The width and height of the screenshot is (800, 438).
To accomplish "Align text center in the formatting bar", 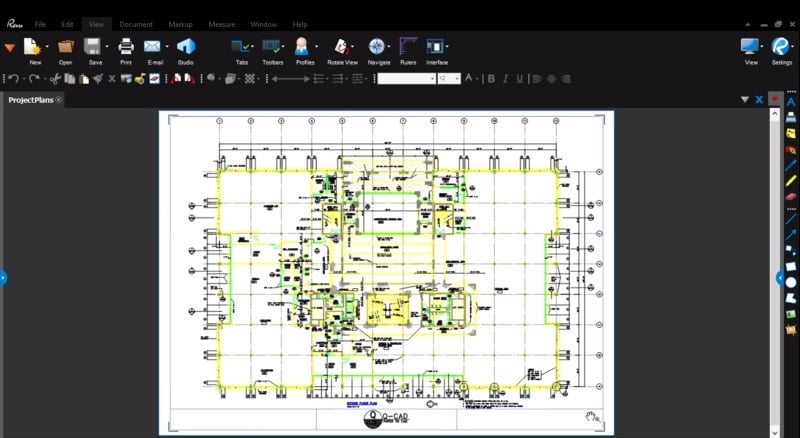I will (552, 79).
